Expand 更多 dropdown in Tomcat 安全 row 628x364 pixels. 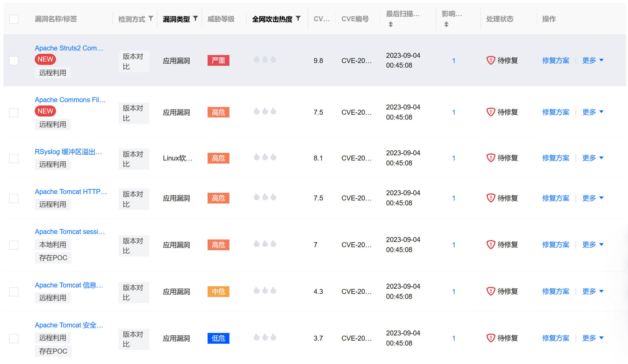point(593,338)
